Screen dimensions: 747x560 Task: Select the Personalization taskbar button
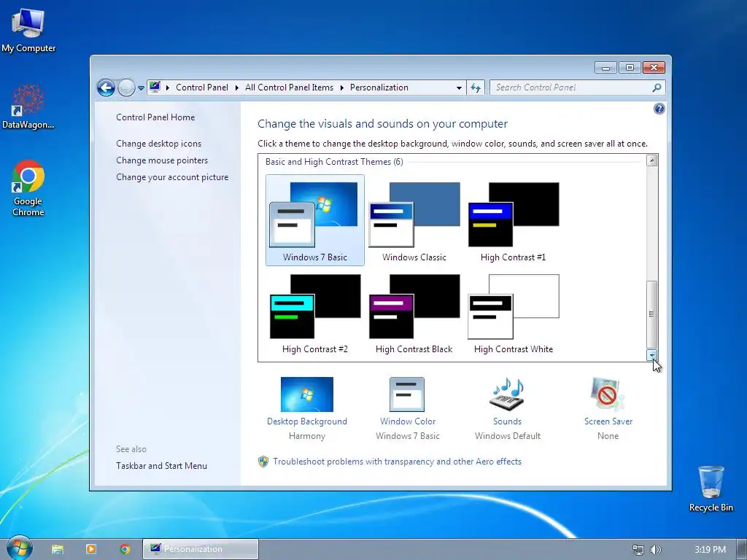click(201, 549)
